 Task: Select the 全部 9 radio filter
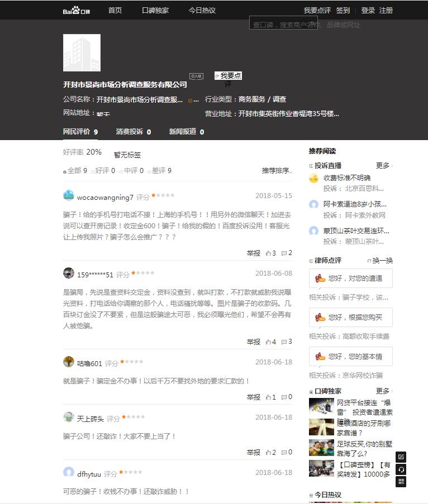[x=75, y=171]
